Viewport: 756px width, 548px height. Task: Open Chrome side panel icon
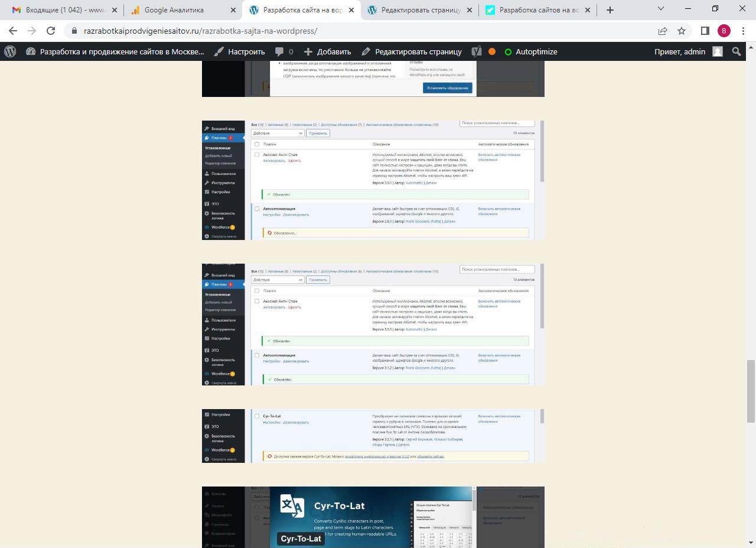coord(705,31)
